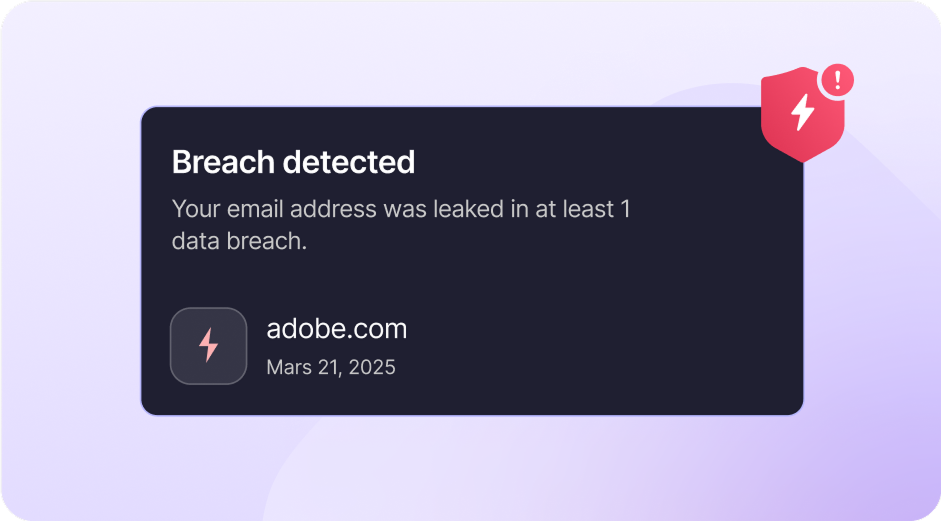The image size is (941, 521).
Task: Click the Breach detected heading
Action: 293,162
